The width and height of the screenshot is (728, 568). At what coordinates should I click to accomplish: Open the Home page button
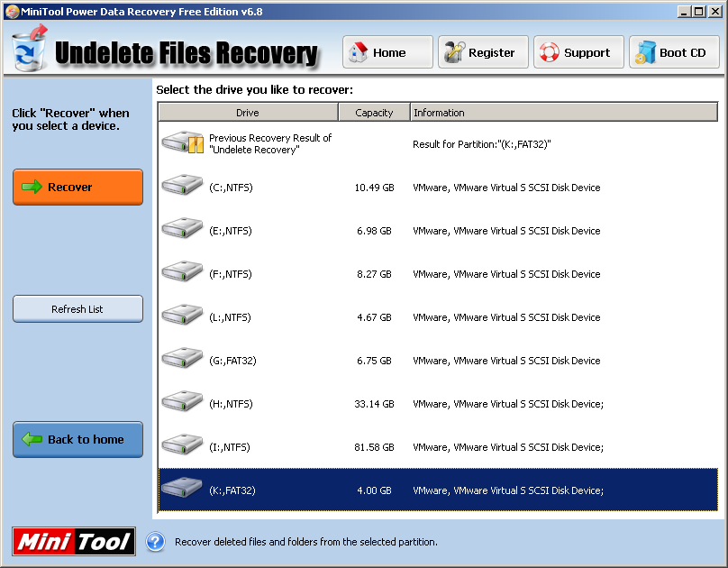[x=387, y=52]
